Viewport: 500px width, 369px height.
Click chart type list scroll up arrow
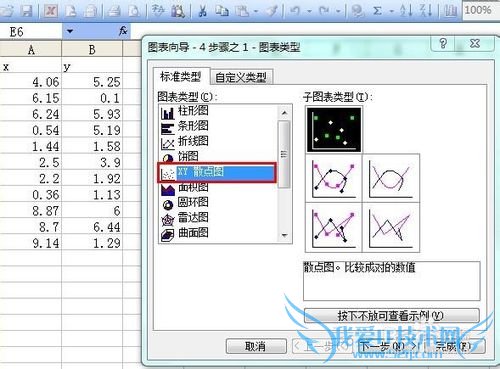[x=284, y=113]
